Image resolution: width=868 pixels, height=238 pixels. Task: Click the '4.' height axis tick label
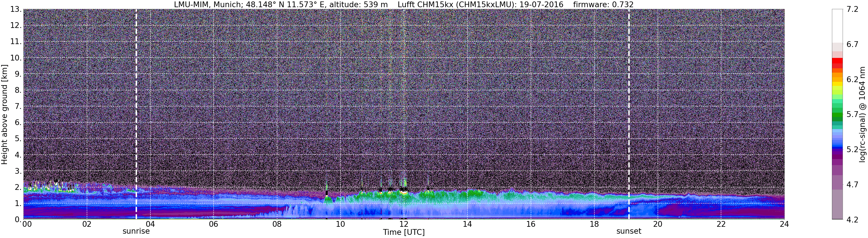click(x=18, y=154)
